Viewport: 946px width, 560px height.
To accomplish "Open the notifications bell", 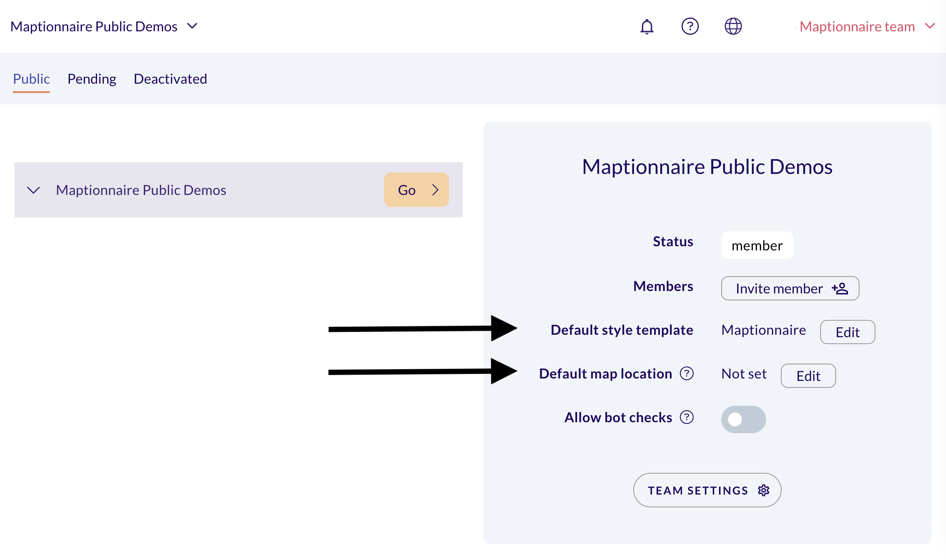I will point(646,27).
